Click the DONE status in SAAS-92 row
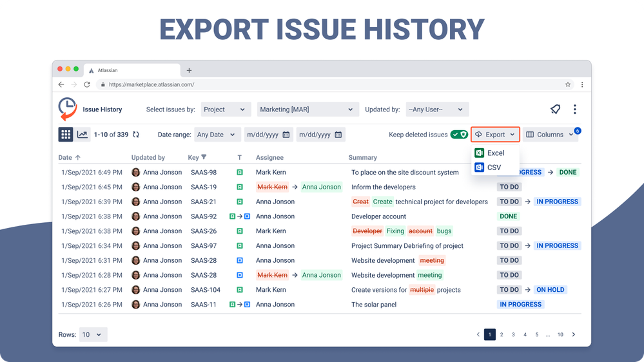644x362 pixels. (x=509, y=216)
